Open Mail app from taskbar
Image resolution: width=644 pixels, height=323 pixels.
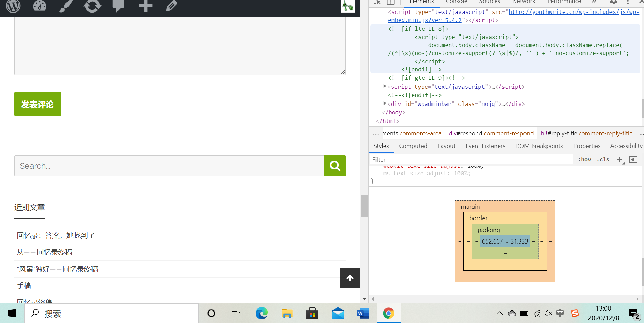[x=338, y=314]
